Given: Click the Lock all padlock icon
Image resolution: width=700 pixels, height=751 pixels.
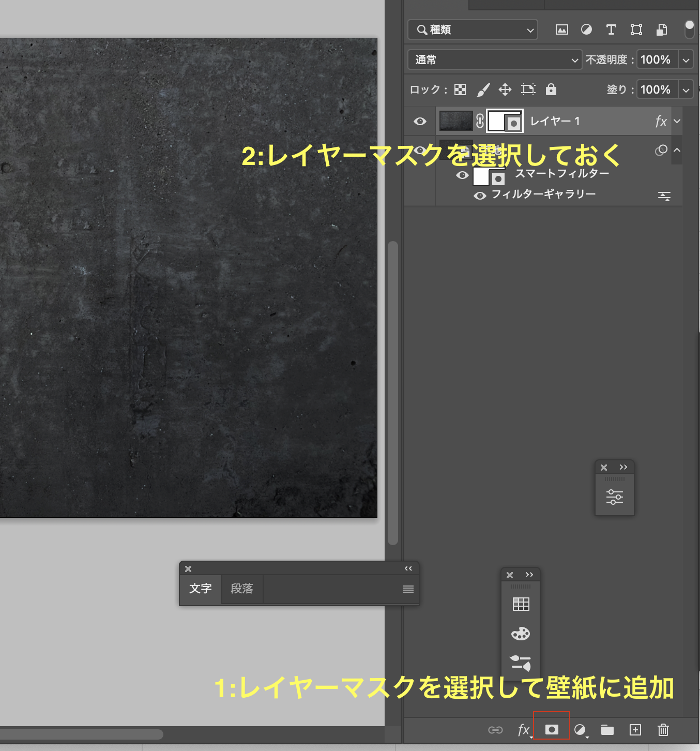Looking at the screenshot, I should pyautogui.click(x=551, y=89).
